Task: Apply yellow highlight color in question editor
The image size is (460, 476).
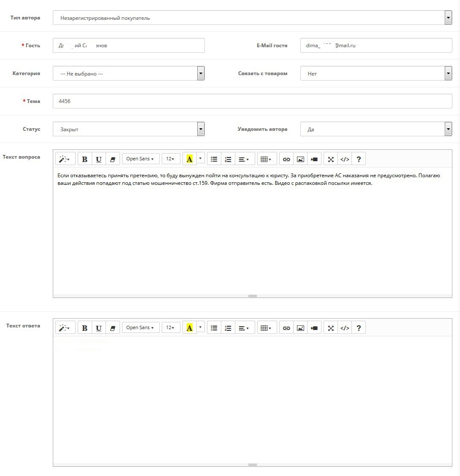Action: pos(189,159)
